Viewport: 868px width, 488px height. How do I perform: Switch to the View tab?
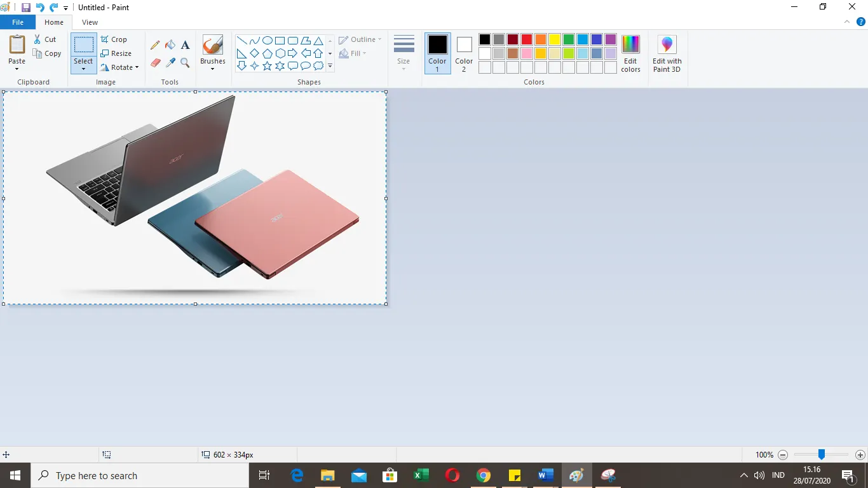[x=90, y=22]
